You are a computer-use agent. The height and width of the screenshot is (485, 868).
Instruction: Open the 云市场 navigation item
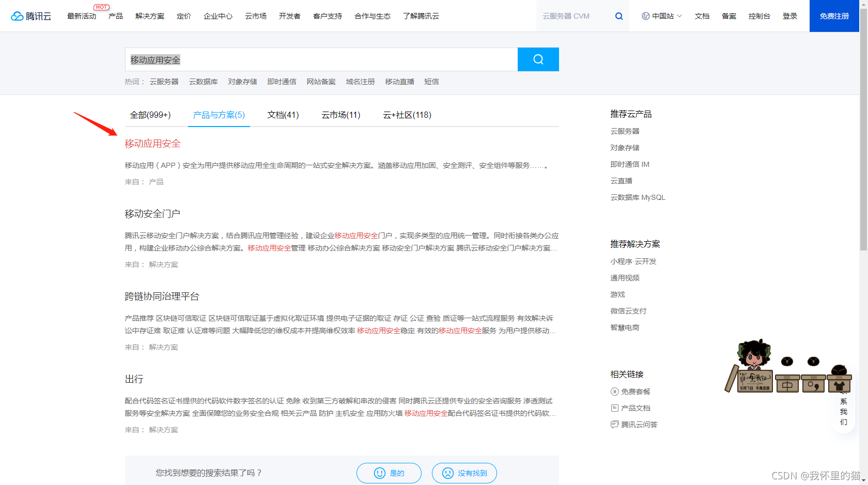coord(256,16)
